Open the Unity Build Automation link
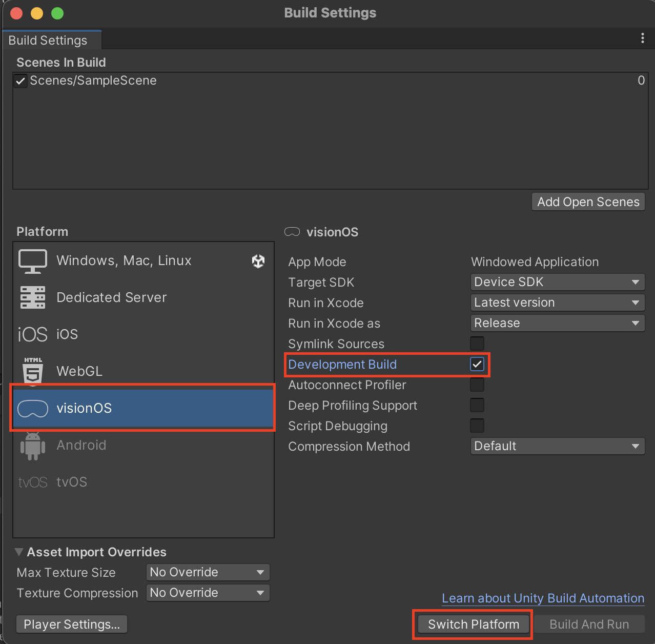This screenshot has height=644, width=655. [x=542, y=598]
